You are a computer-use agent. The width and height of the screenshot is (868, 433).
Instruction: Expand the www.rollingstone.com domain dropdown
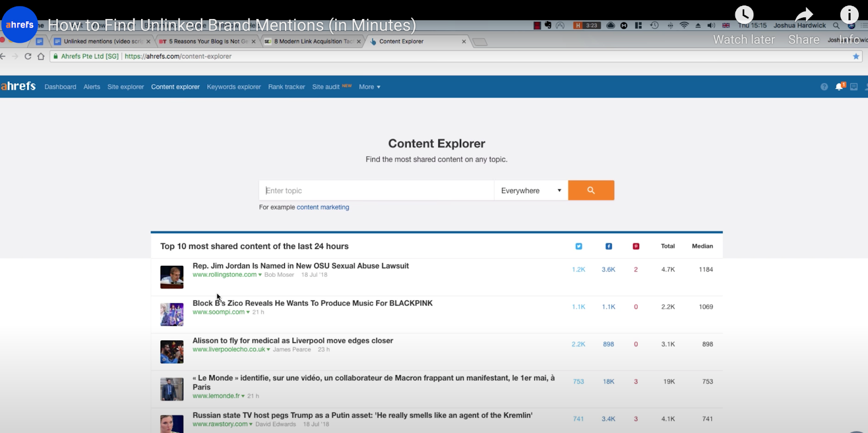click(260, 275)
